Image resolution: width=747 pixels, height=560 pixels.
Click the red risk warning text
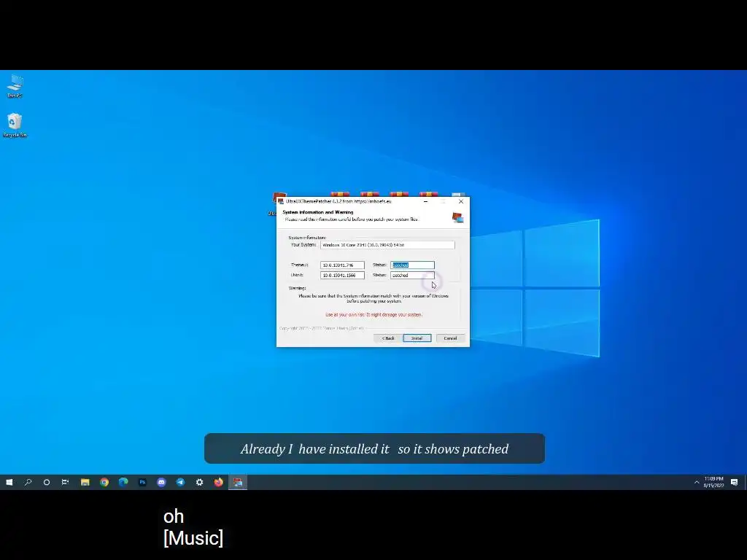pos(373,315)
